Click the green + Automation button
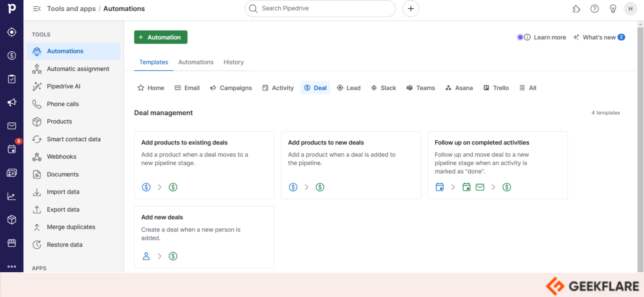This screenshot has width=644, height=297. pyautogui.click(x=161, y=37)
